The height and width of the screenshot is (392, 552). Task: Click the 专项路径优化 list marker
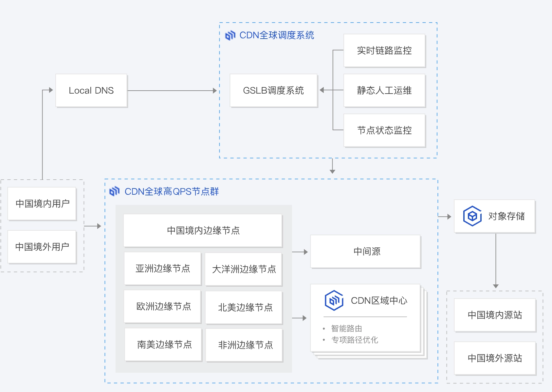click(x=323, y=340)
